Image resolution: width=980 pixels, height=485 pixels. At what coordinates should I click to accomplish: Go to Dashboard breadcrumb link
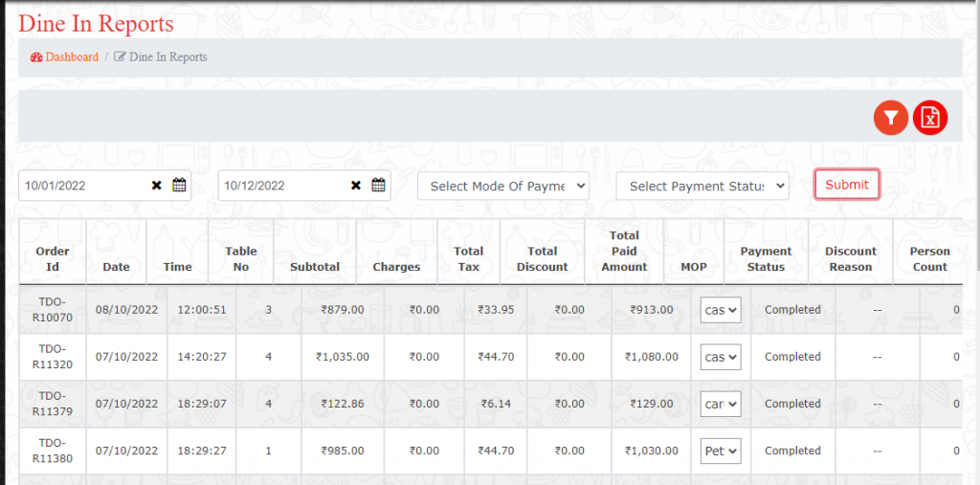(72, 57)
